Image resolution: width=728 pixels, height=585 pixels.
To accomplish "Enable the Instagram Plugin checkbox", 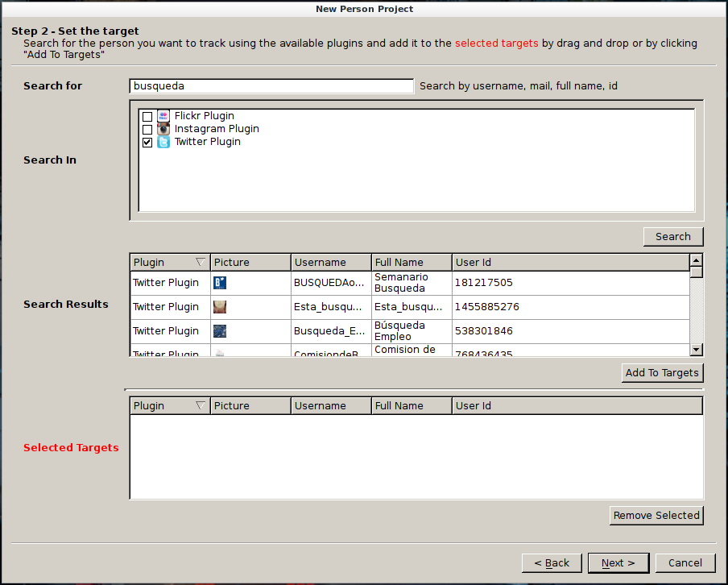I will (147, 130).
